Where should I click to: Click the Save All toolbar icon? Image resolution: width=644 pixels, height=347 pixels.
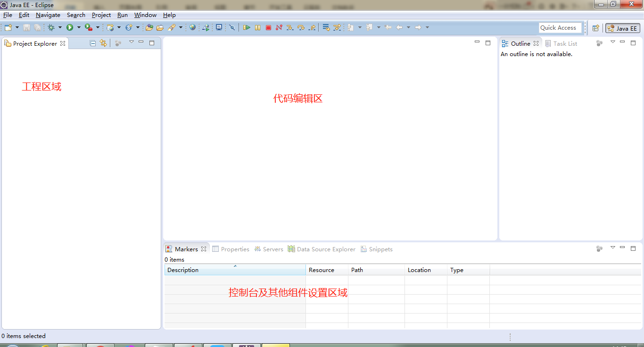(37, 27)
